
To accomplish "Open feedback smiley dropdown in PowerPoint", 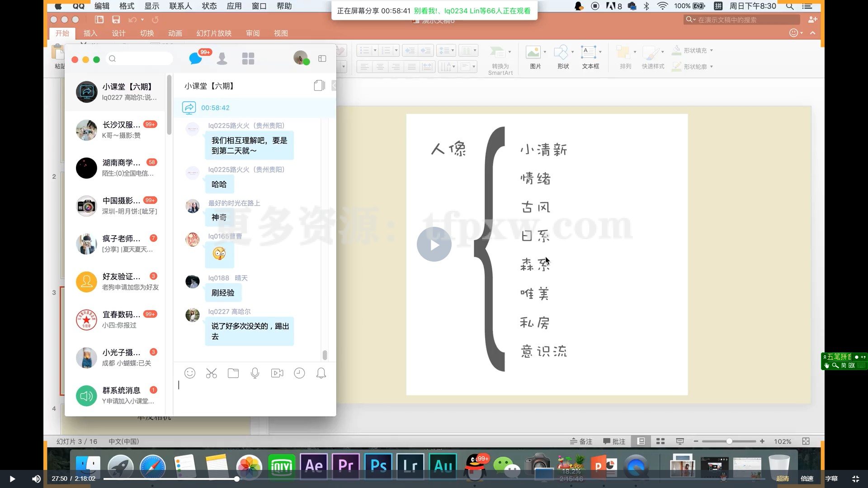I will 796,33.
